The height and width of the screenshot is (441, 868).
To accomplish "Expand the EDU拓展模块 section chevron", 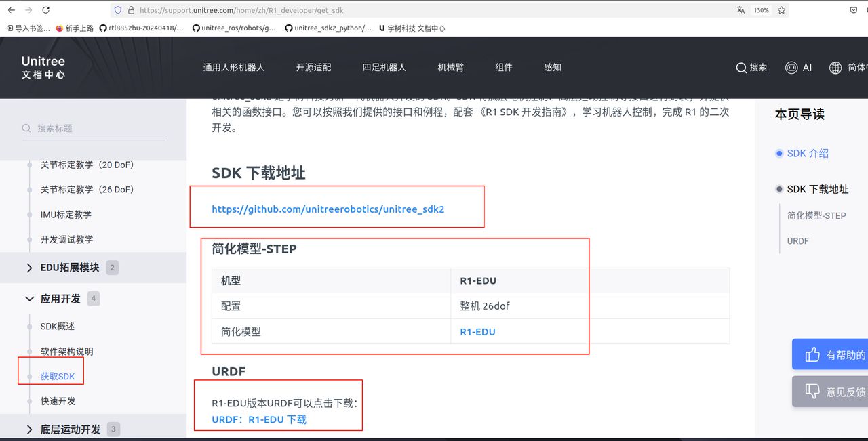I will pyautogui.click(x=29, y=268).
